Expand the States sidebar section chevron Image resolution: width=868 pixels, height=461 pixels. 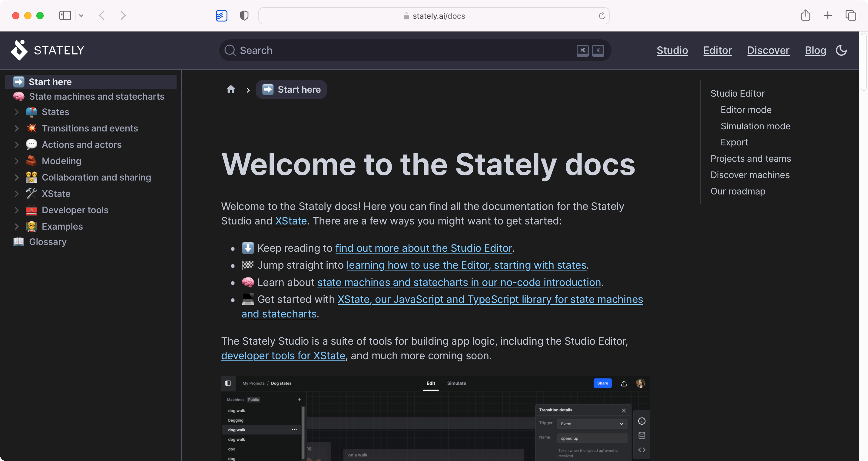pyautogui.click(x=16, y=112)
